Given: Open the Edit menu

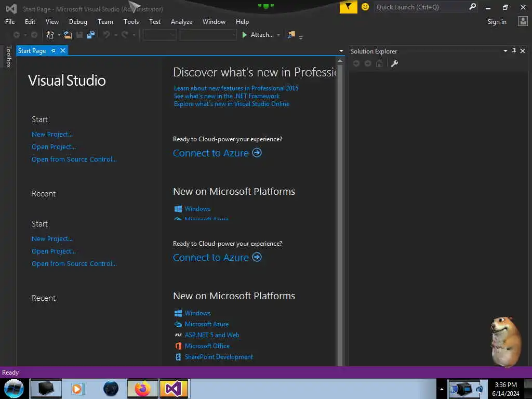Looking at the screenshot, I should (x=30, y=22).
